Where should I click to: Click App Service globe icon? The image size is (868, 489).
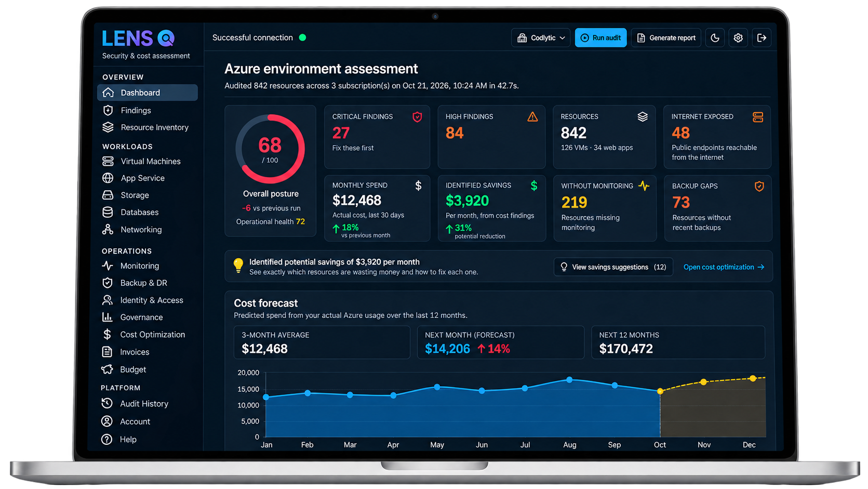point(108,178)
